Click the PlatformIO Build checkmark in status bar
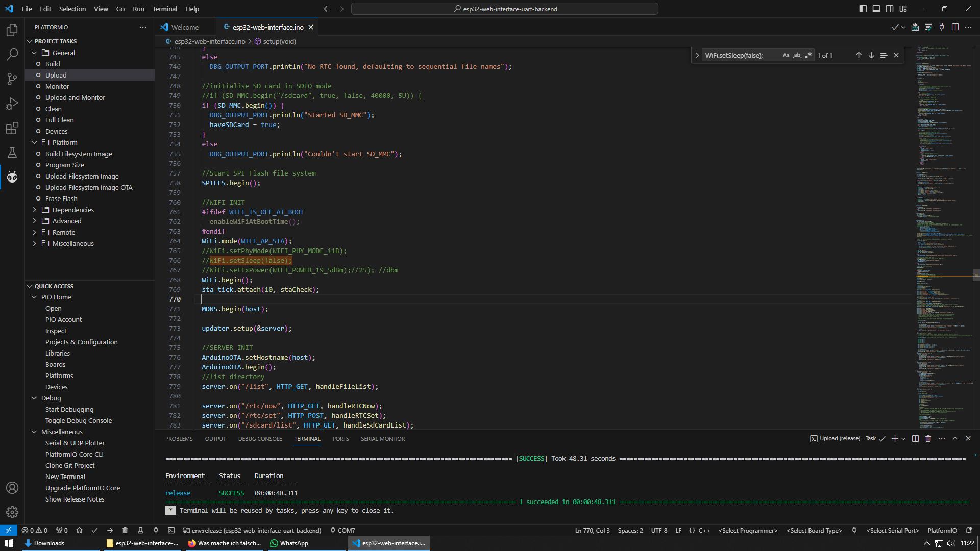 [94, 530]
